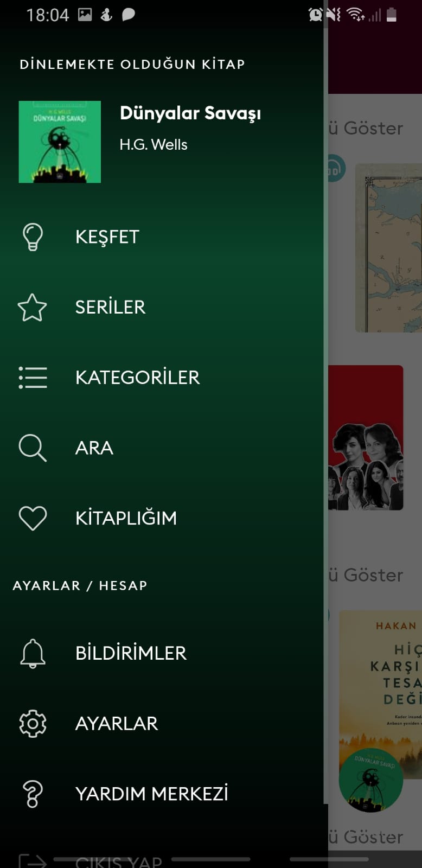
Task: Tap the status bar alarm icon
Action: click(316, 15)
